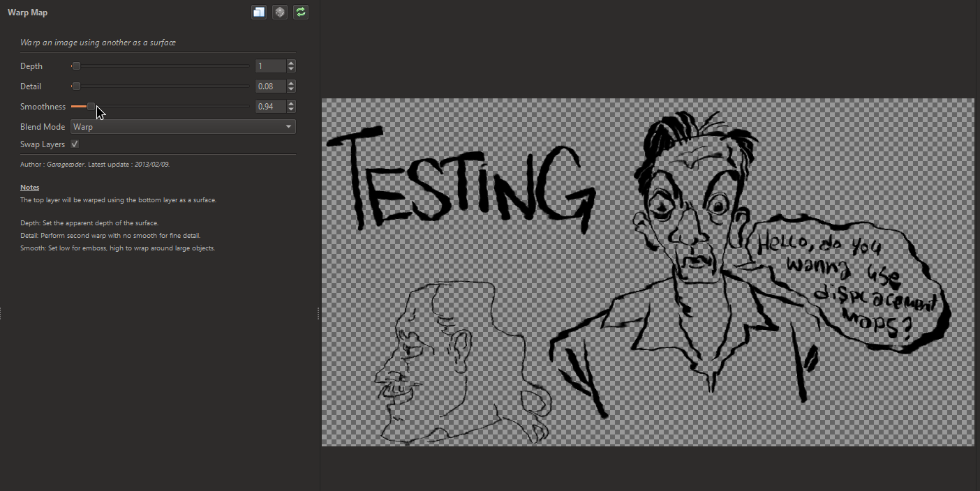
Task: Toggle the Swap Layers checkbox
Action: [75, 144]
